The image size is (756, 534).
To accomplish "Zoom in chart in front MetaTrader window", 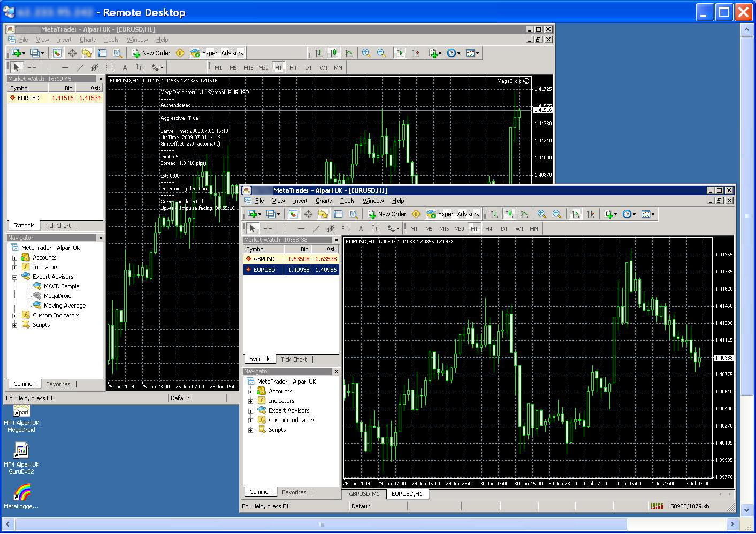I will pos(542,214).
